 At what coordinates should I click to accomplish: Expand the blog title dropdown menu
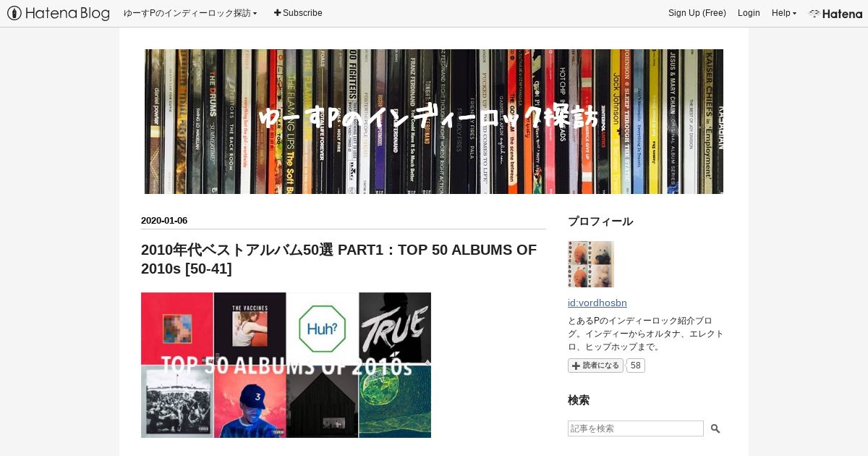pos(190,13)
